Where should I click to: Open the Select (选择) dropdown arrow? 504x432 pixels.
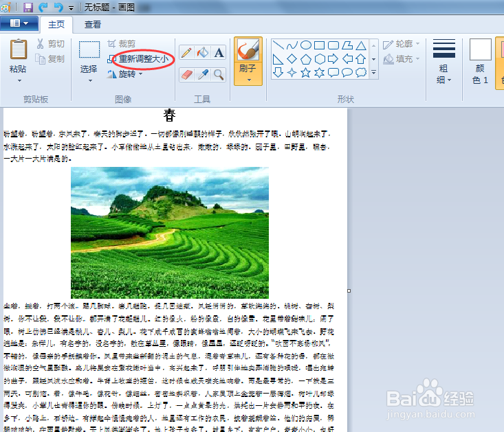point(90,80)
